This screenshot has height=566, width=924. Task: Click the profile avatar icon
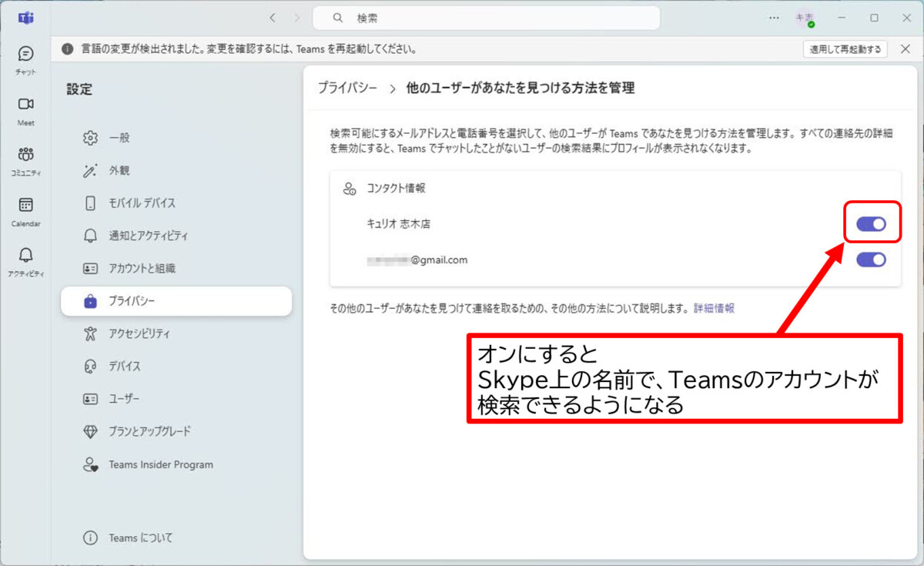point(805,18)
